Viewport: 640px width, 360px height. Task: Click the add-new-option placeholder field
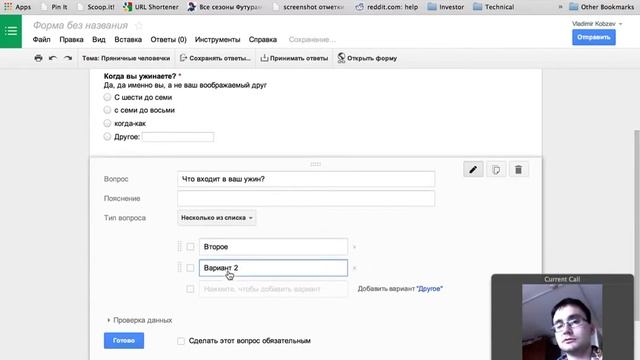[273, 289]
